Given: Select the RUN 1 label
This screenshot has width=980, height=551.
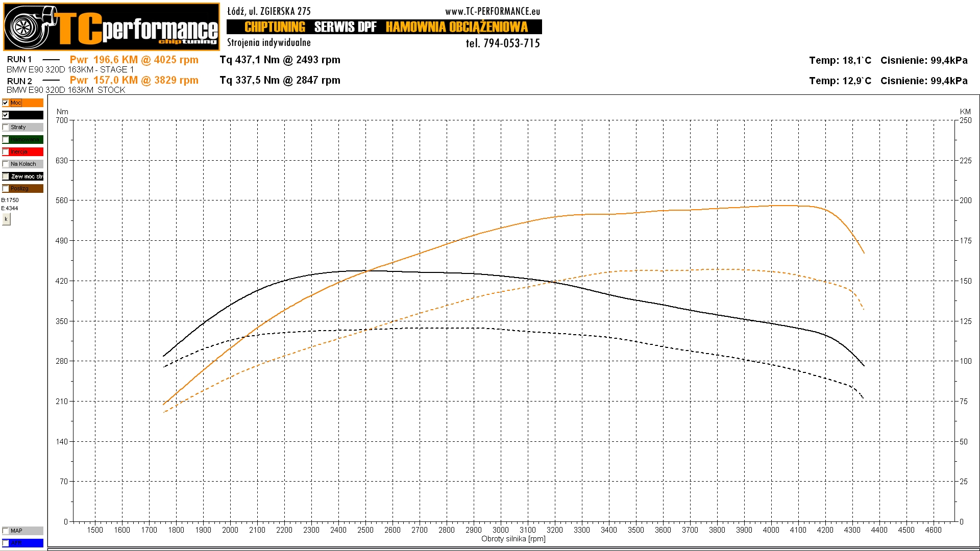Looking at the screenshot, I should tap(19, 60).
